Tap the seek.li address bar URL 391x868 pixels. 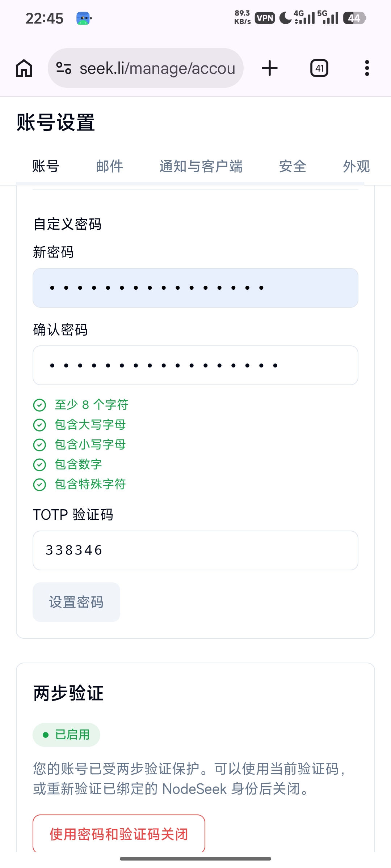click(157, 68)
